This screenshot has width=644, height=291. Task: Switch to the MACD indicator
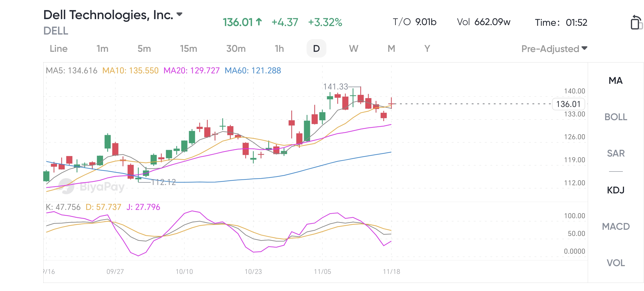[x=615, y=227]
